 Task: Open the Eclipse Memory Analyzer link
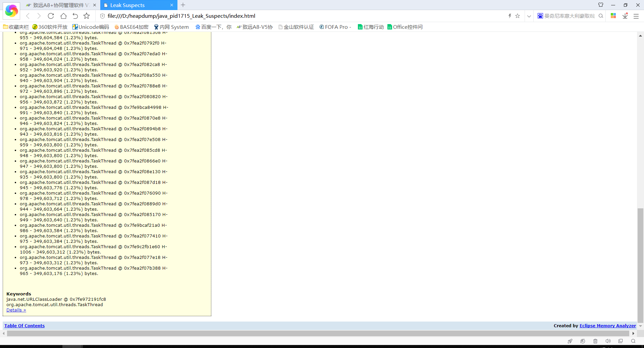point(607,326)
